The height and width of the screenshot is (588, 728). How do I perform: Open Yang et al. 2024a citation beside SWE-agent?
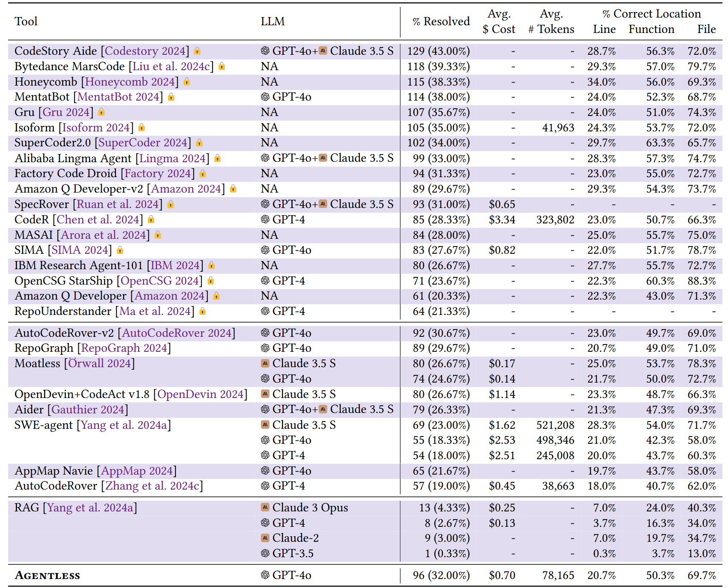[124, 425]
